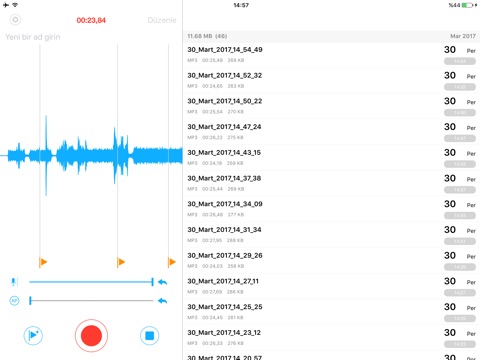Open recording 30_Mart_2017_14_52_32
480x360 pixels.
[331, 80]
